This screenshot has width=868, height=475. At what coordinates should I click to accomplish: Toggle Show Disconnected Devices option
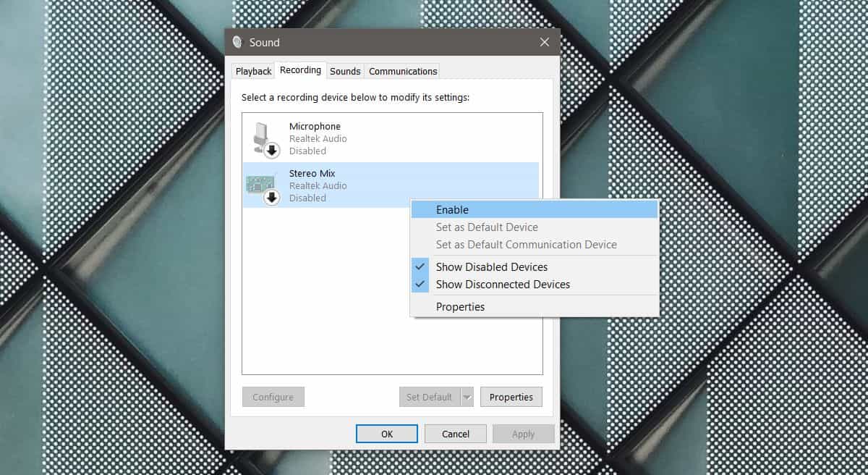click(x=535, y=285)
